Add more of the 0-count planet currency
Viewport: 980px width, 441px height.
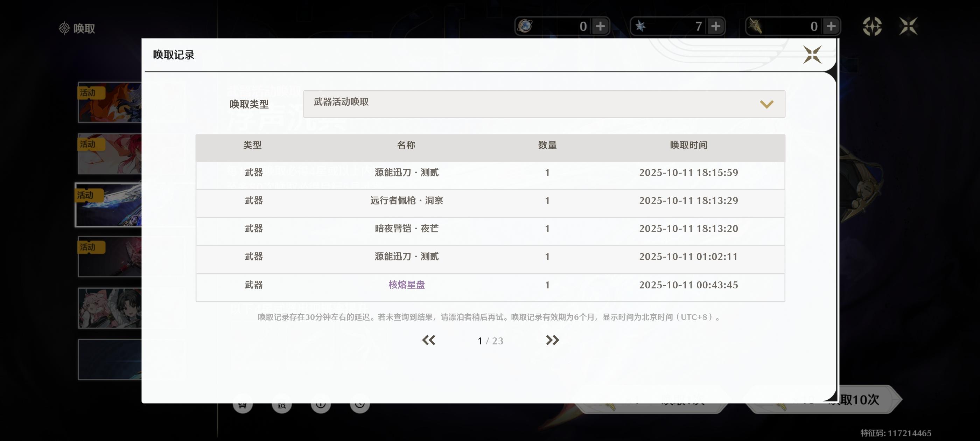(600, 26)
